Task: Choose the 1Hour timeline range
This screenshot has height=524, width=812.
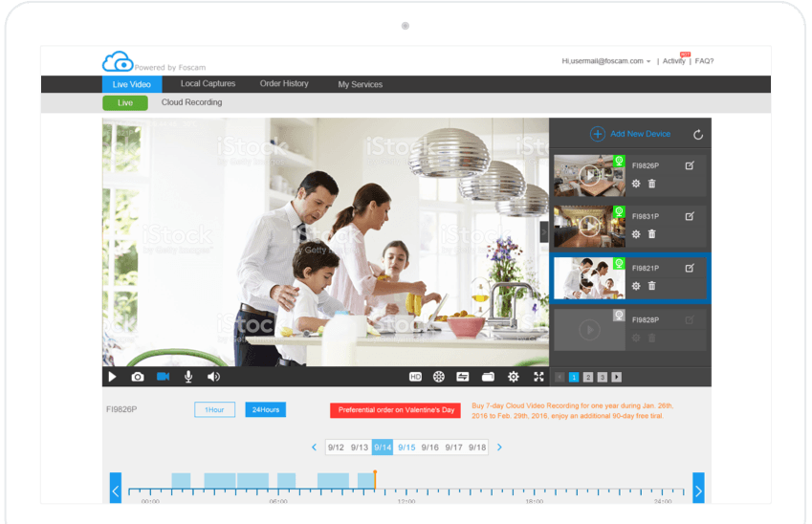Action: tap(214, 409)
